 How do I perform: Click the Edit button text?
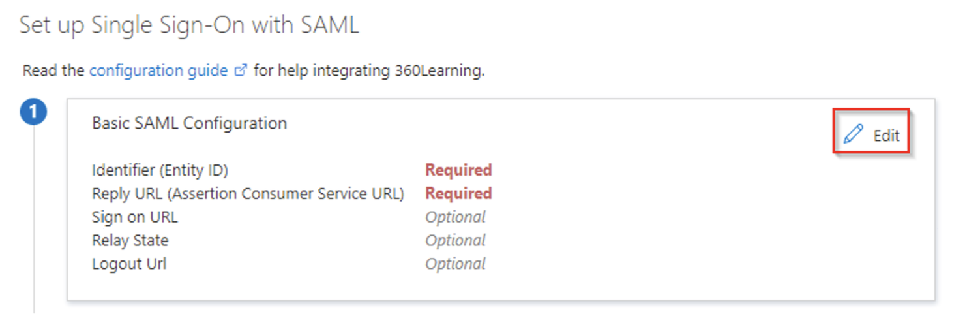pyautogui.click(x=886, y=135)
